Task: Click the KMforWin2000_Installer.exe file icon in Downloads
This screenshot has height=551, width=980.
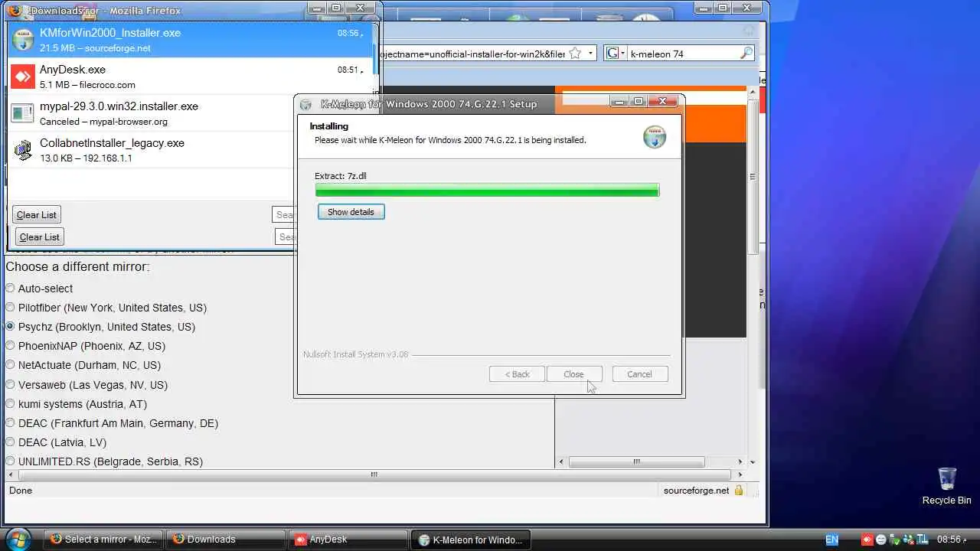Action: pyautogui.click(x=23, y=40)
